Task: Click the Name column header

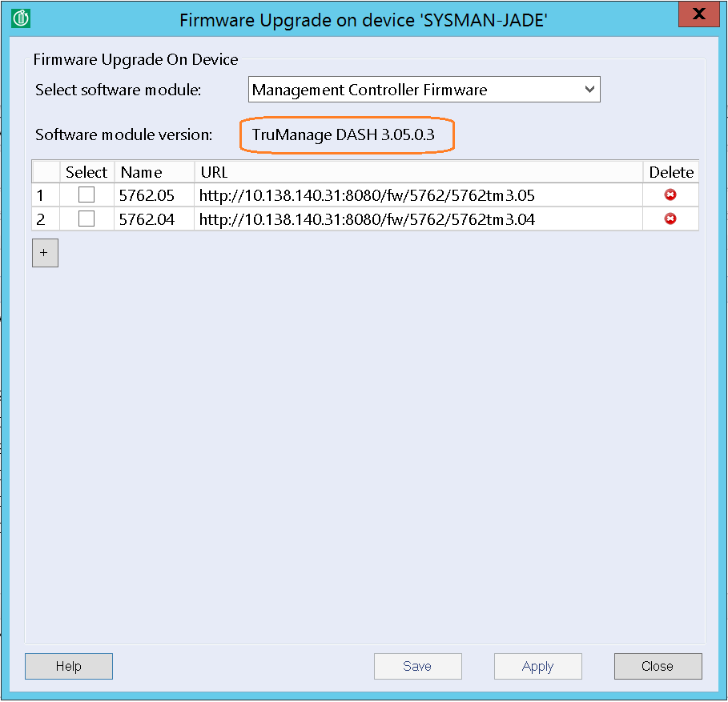Action: coord(154,172)
